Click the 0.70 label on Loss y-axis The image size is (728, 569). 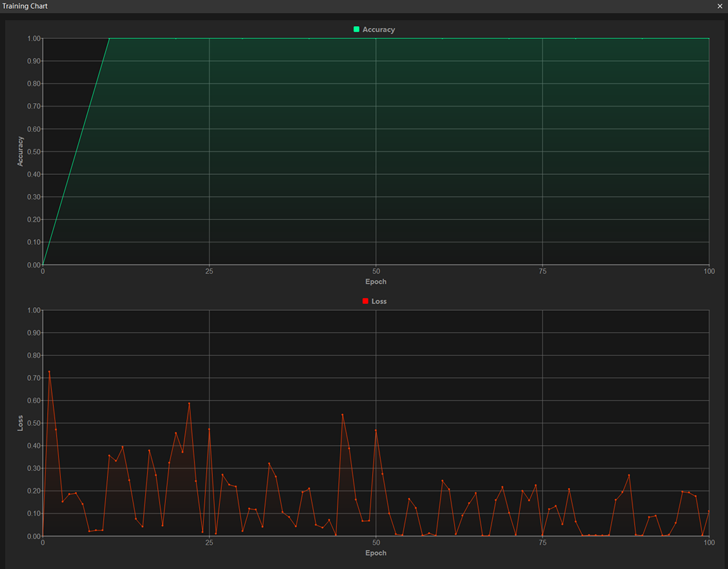click(34, 378)
